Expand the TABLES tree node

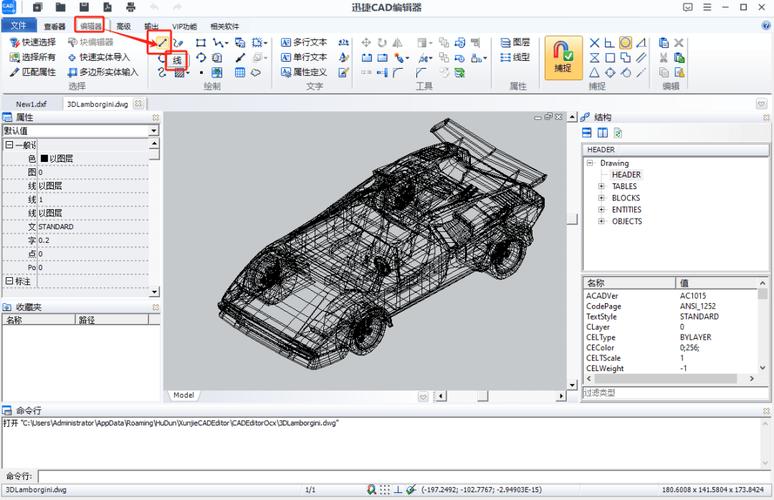pyautogui.click(x=601, y=186)
